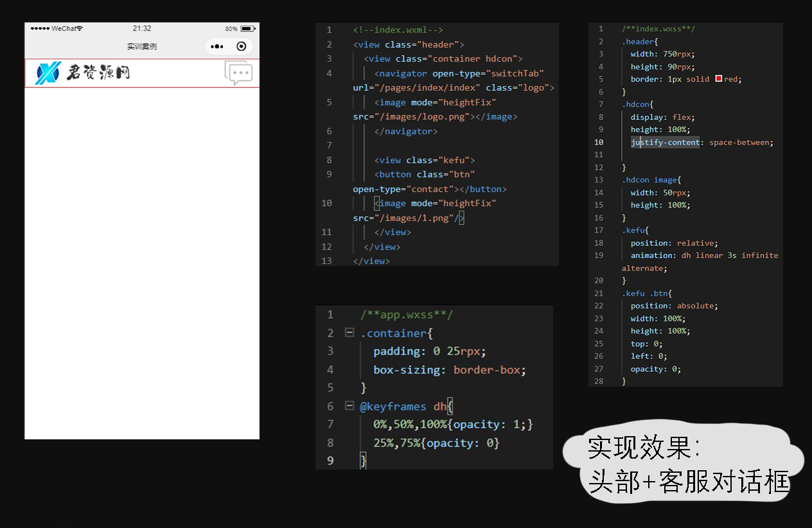Click the space-between value
Viewport: 812px width, 528px height.
(739, 142)
